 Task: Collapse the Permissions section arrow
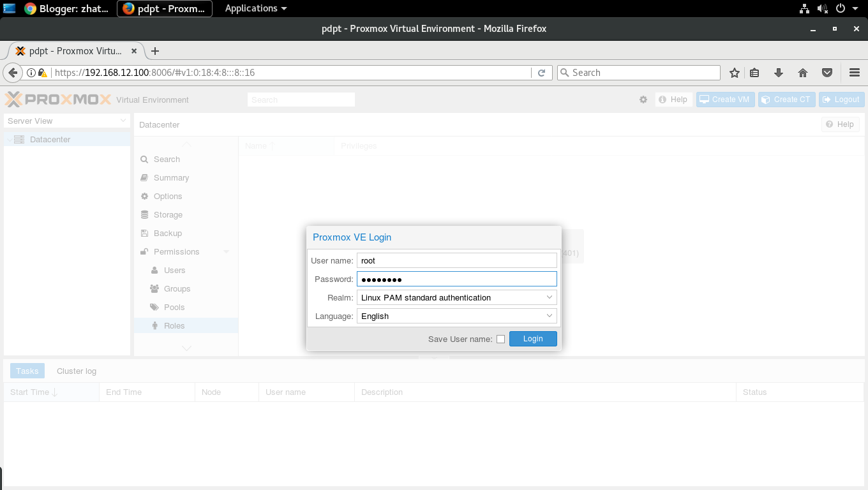coord(226,252)
